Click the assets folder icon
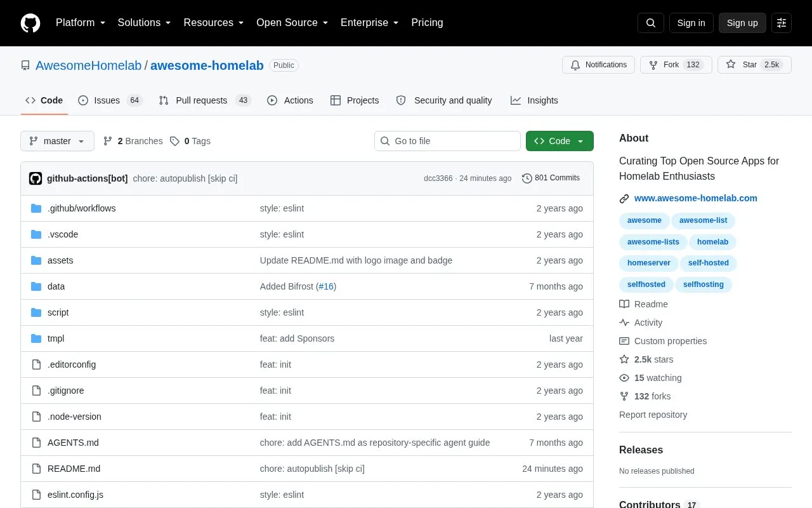 (36, 260)
